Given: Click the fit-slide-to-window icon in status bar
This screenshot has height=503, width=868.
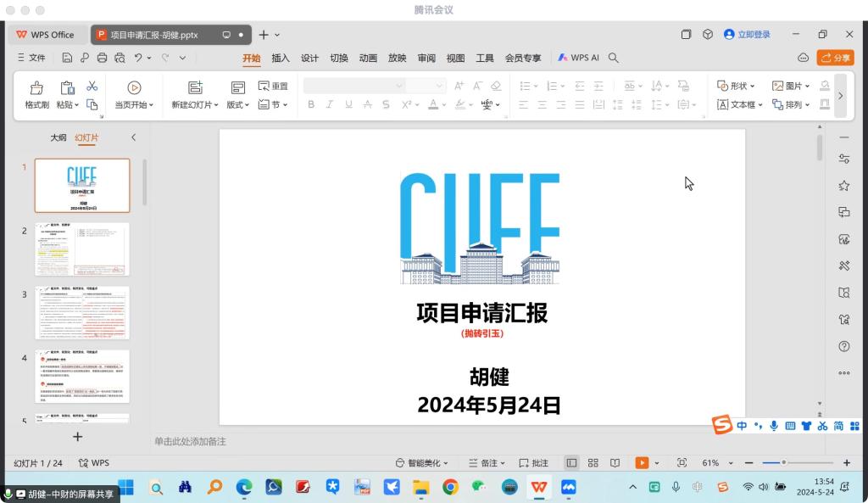Looking at the screenshot, I should pyautogui.click(x=682, y=462).
